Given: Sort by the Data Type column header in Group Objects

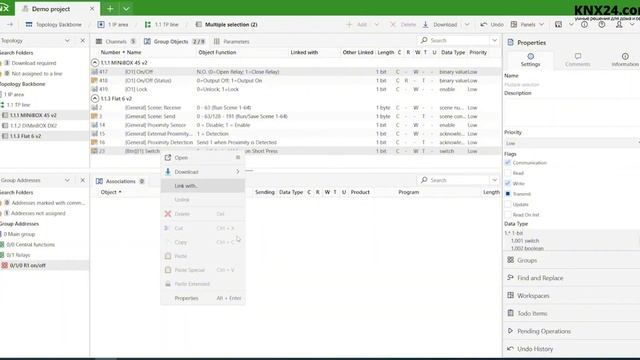Looking at the screenshot, I should tap(453, 52).
